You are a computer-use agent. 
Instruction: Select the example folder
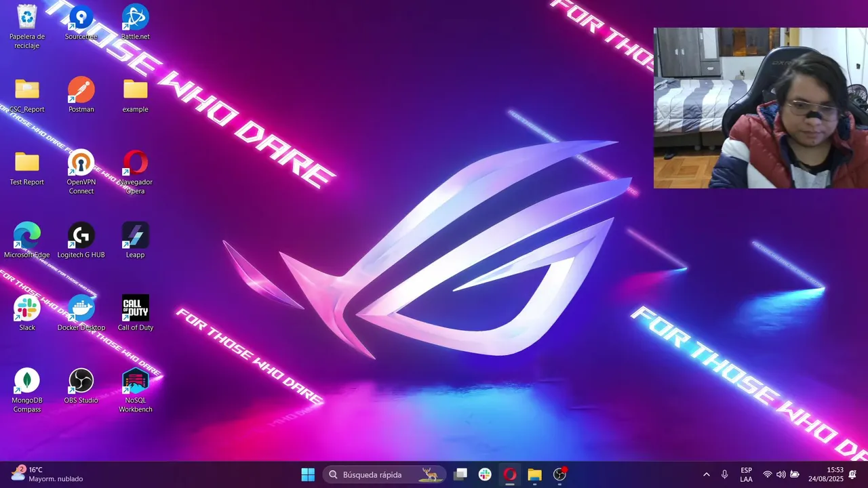[136, 95]
